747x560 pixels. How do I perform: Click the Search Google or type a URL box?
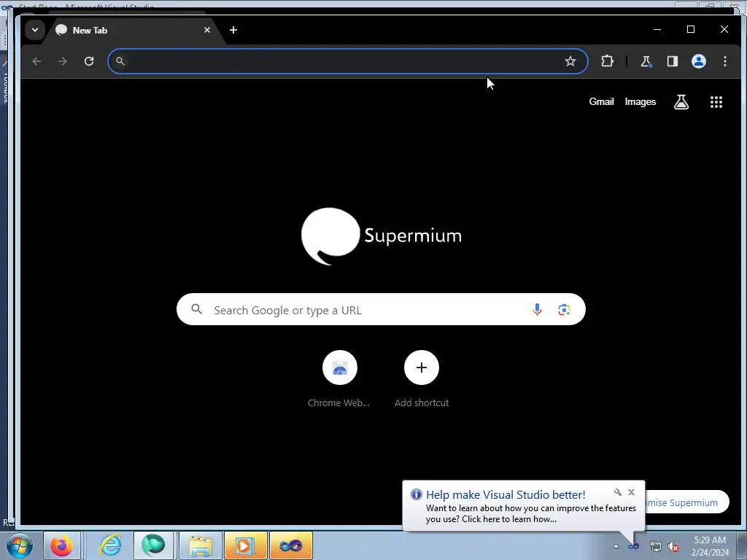coord(381,309)
